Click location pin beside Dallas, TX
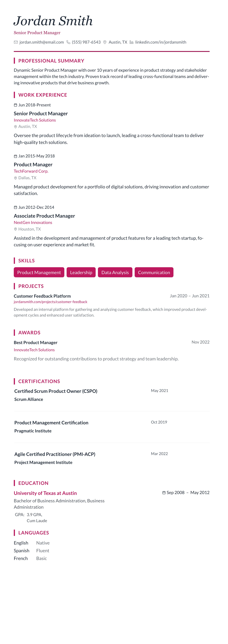 pyautogui.click(x=16, y=178)
